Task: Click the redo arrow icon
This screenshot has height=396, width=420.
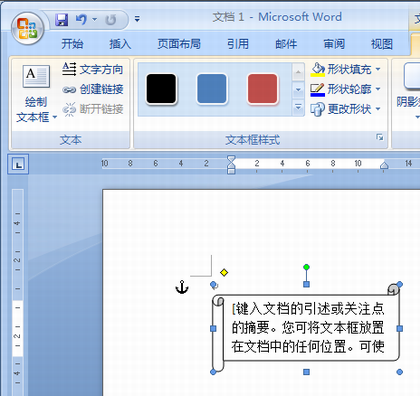Action: click(111, 20)
